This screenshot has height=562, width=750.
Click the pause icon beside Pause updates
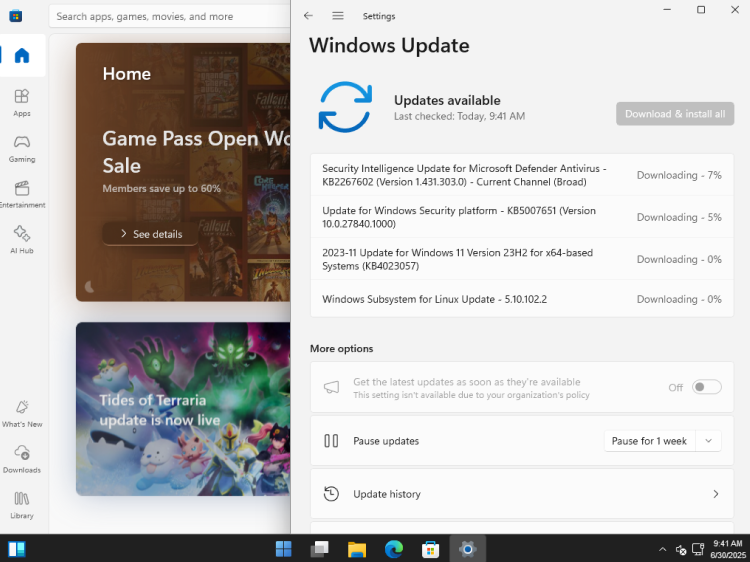(331, 441)
